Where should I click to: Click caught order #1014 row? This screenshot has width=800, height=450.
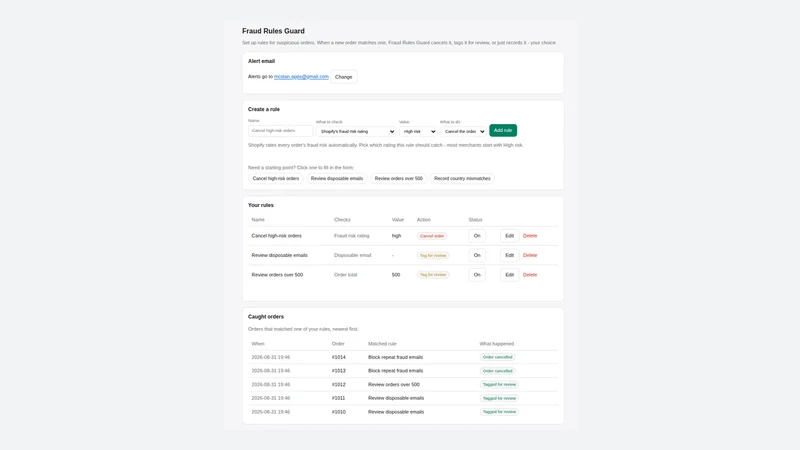click(x=403, y=357)
